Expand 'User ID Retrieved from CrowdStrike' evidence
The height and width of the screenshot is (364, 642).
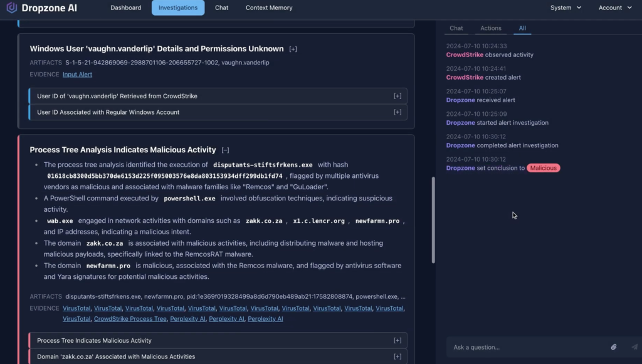(x=397, y=96)
